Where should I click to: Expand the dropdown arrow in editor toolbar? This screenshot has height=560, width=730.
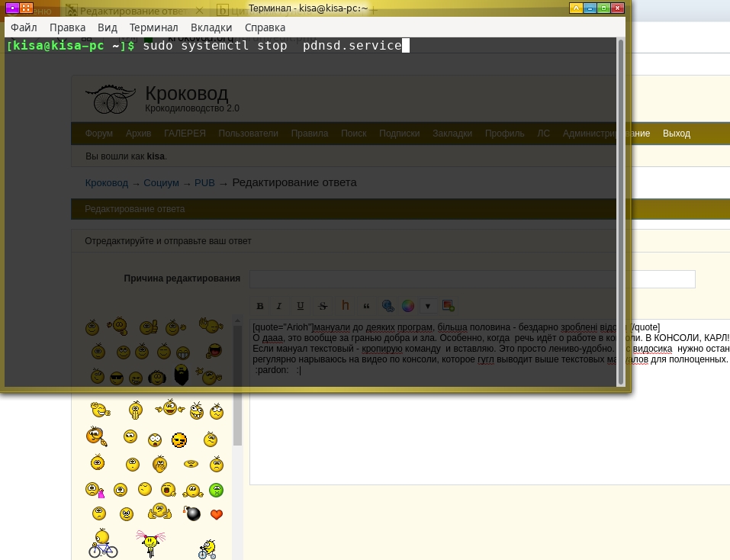point(428,306)
